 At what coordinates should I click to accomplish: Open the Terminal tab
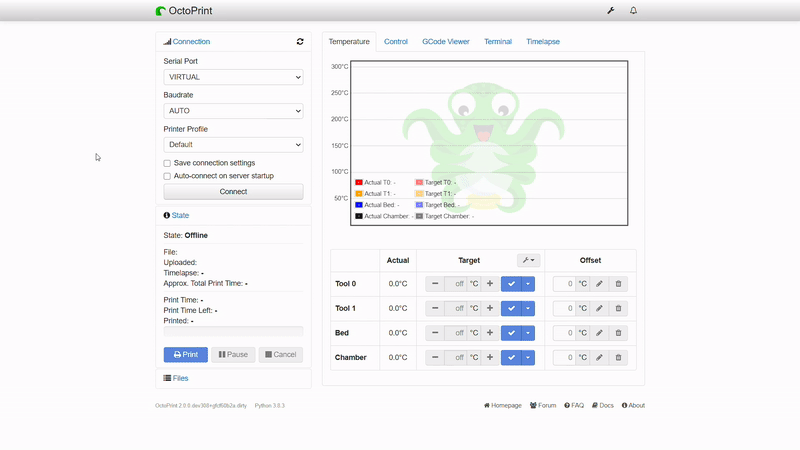click(x=498, y=42)
